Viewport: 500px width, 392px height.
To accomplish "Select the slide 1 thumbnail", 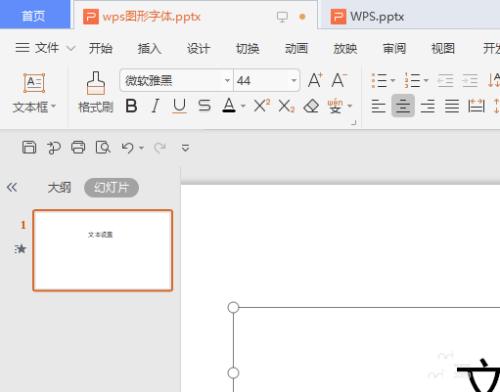I will 103,250.
